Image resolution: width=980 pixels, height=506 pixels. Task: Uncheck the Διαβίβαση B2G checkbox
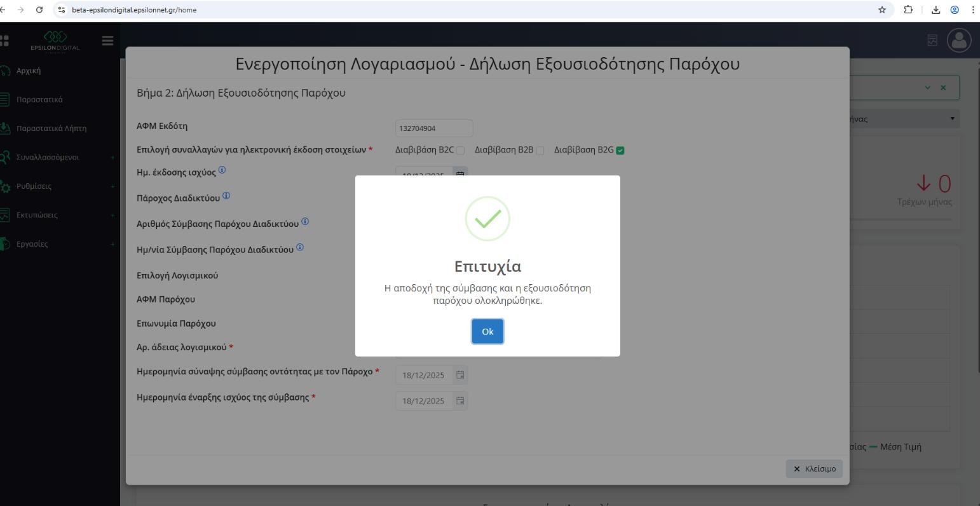coord(620,151)
